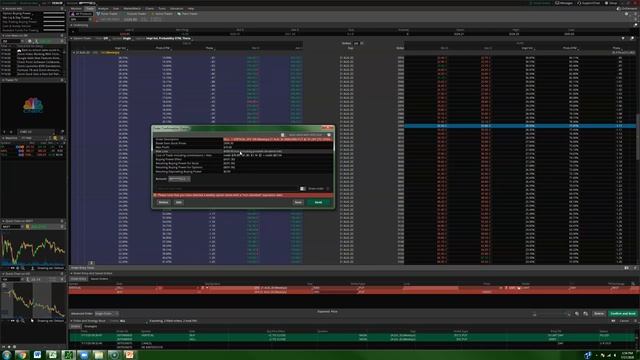Collapse the Account Info gadget
This screenshot has height=360, width=640.
coord(3,9)
